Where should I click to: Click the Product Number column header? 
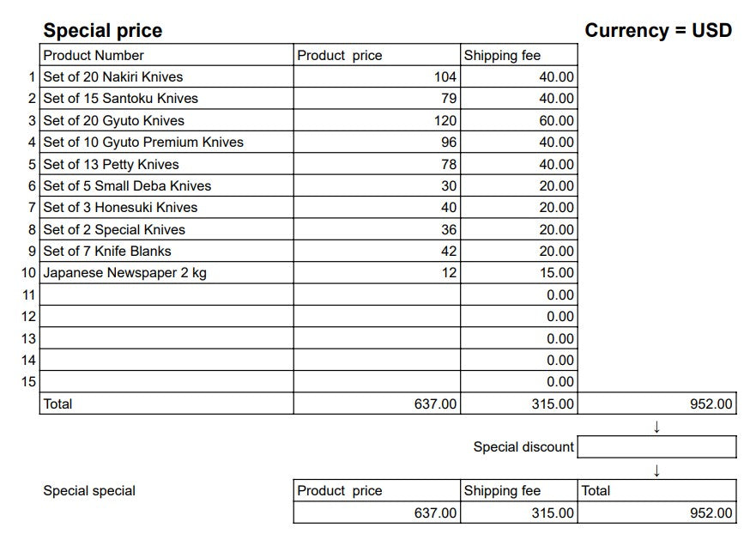coord(166,55)
